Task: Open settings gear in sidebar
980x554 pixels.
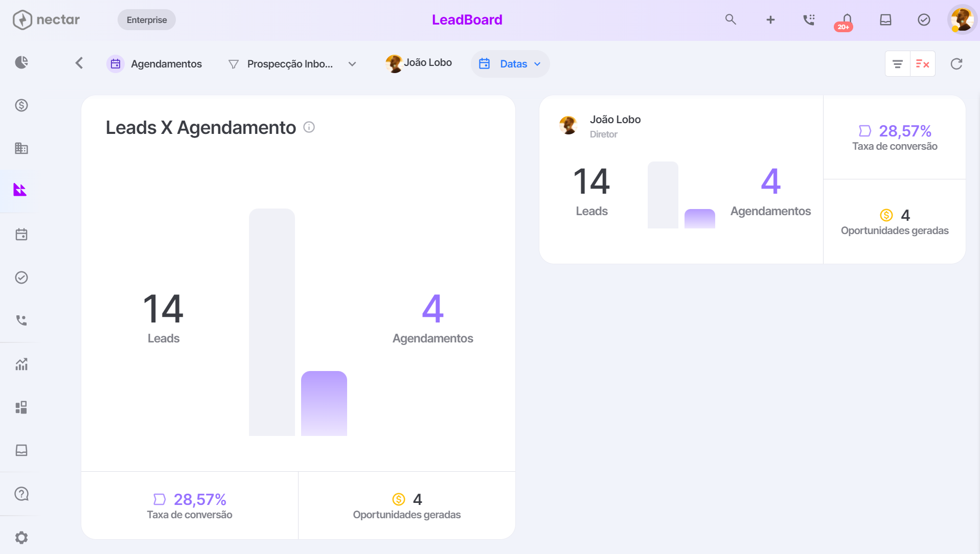Action: (x=21, y=538)
